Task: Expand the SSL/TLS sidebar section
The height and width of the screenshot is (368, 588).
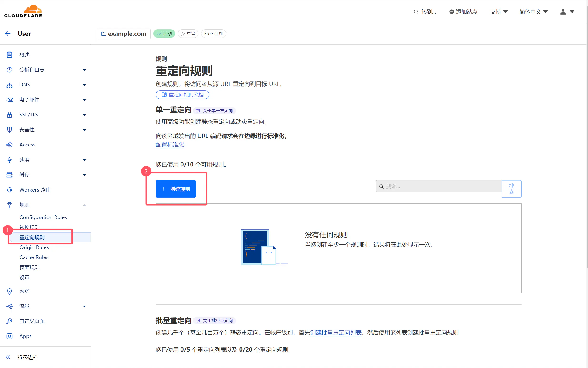Action: pyautogui.click(x=84, y=115)
